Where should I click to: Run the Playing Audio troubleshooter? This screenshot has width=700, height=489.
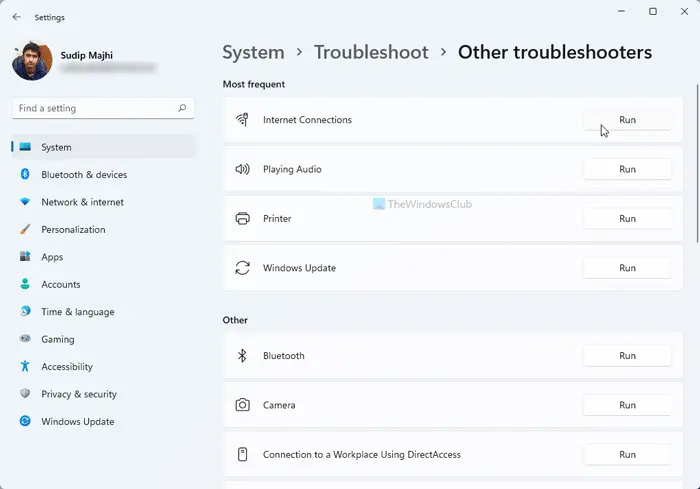(627, 169)
